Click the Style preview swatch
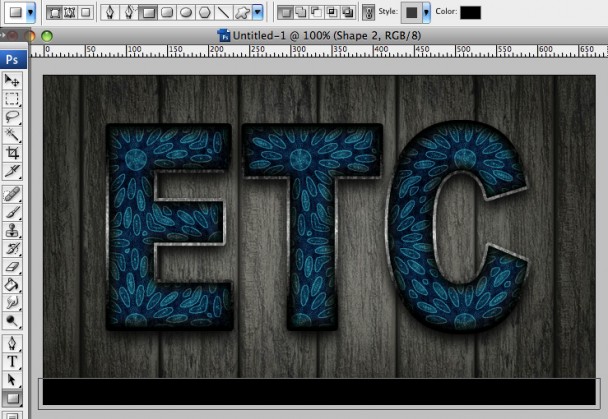 pyautogui.click(x=411, y=13)
